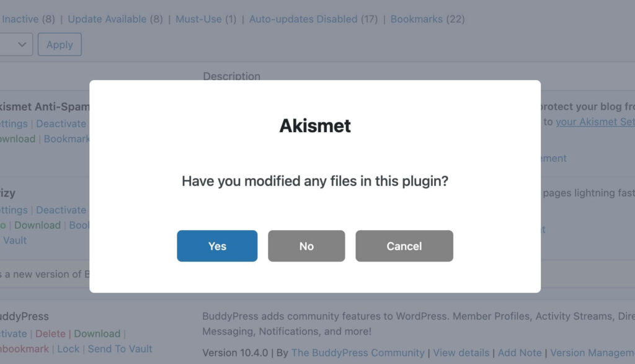Viewport: 635px width, 364px height.
Task: Open the Bookmarks plugin filter
Action: click(x=416, y=19)
